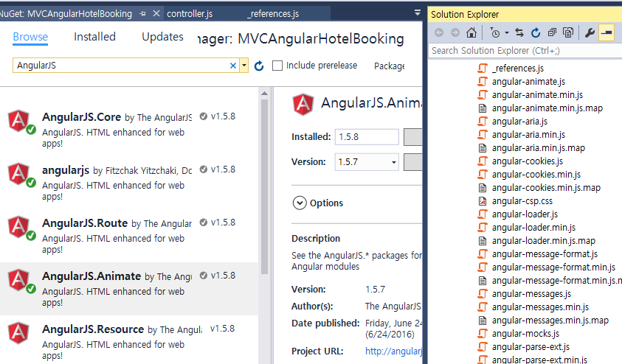Click the AngularJS.Core package logo
622x364 pixels.
point(18,121)
